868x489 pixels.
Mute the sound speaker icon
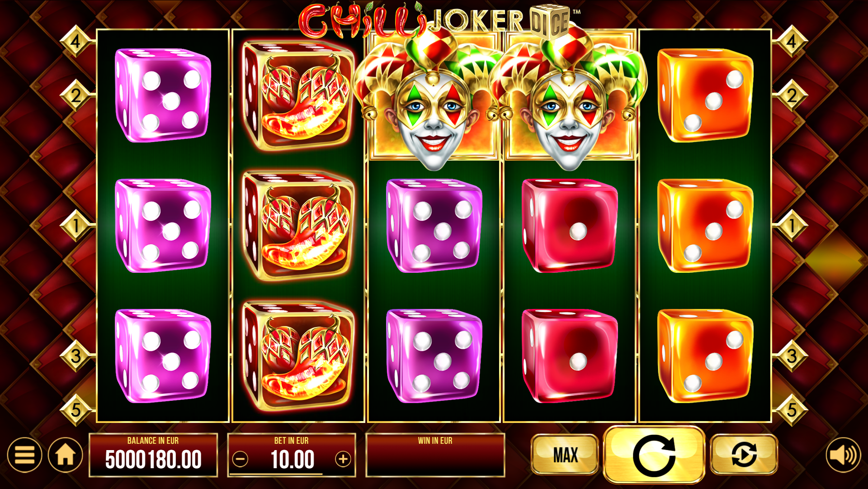843,455
